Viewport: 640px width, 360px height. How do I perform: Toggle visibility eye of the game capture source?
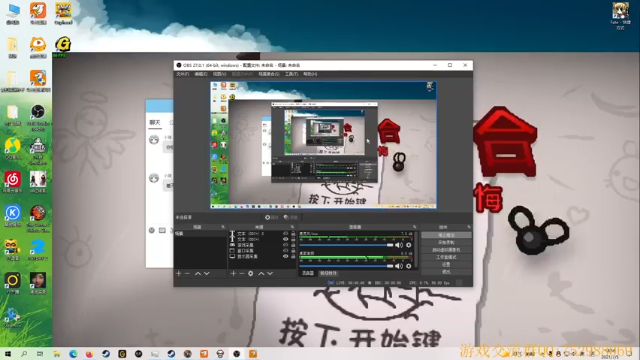[x=285, y=245]
